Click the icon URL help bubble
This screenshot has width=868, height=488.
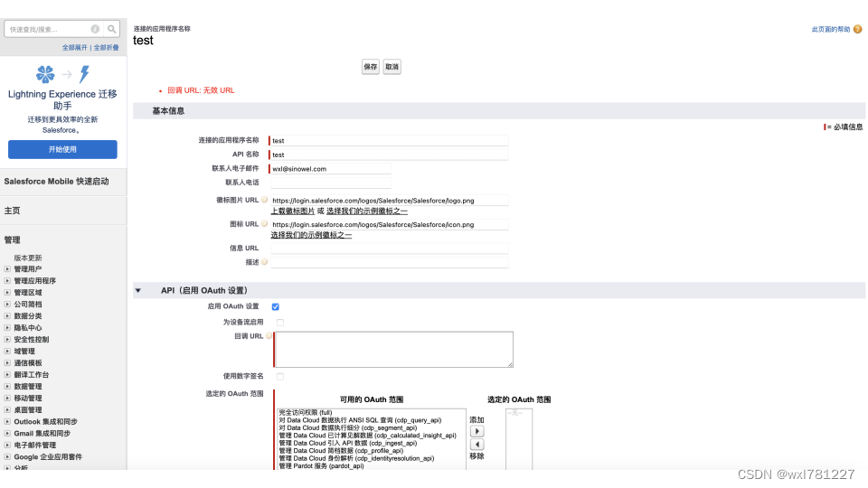pyautogui.click(x=265, y=223)
